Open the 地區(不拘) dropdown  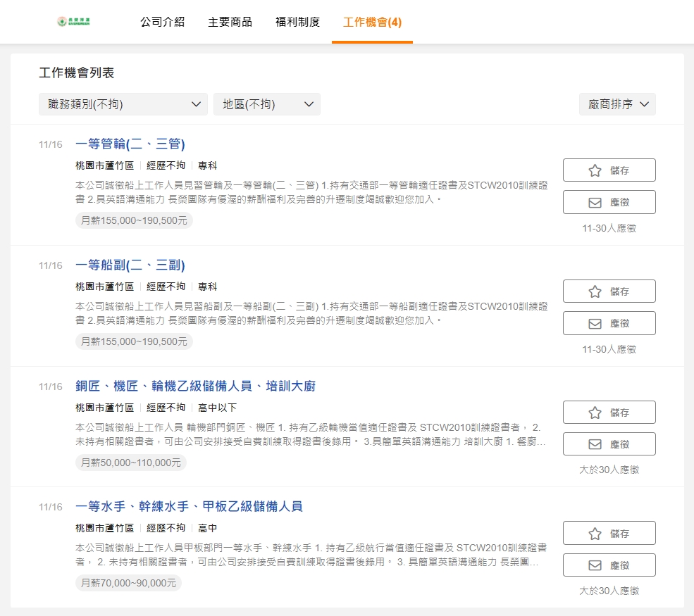(267, 104)
